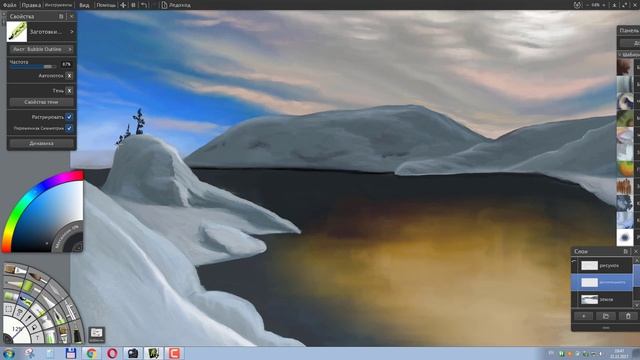Click the red Camtasia taskbar icon

[x=174, y=353]
